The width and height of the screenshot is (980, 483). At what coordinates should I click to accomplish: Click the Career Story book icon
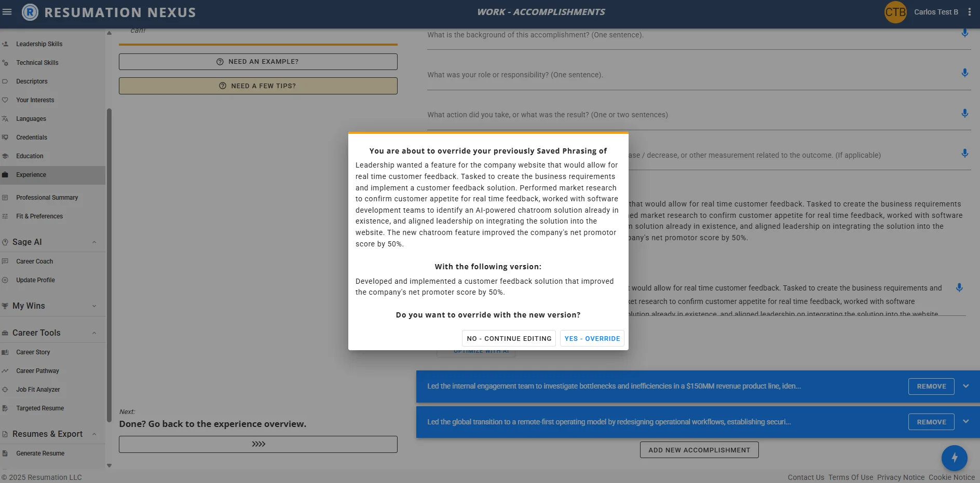(x=5, y=352)
